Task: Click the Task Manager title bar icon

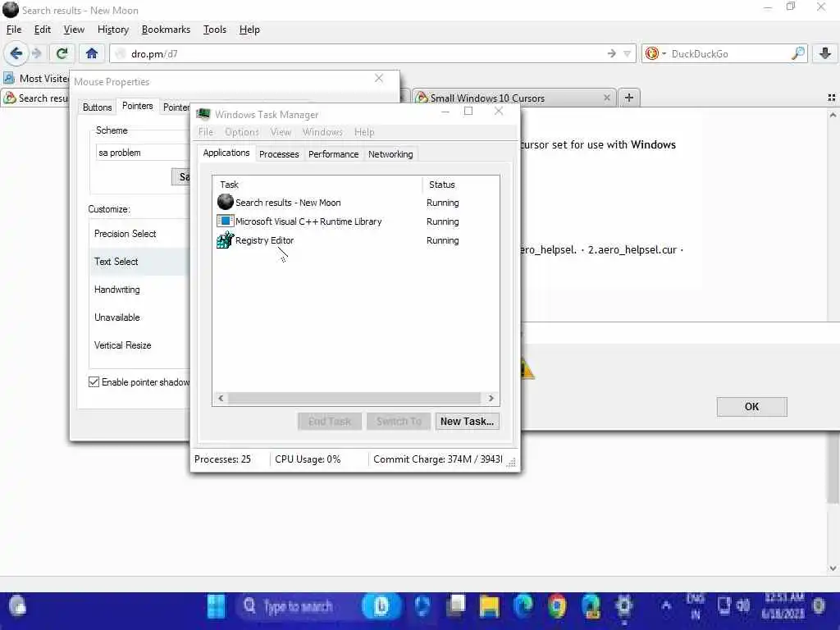Action: coord(203,114)
